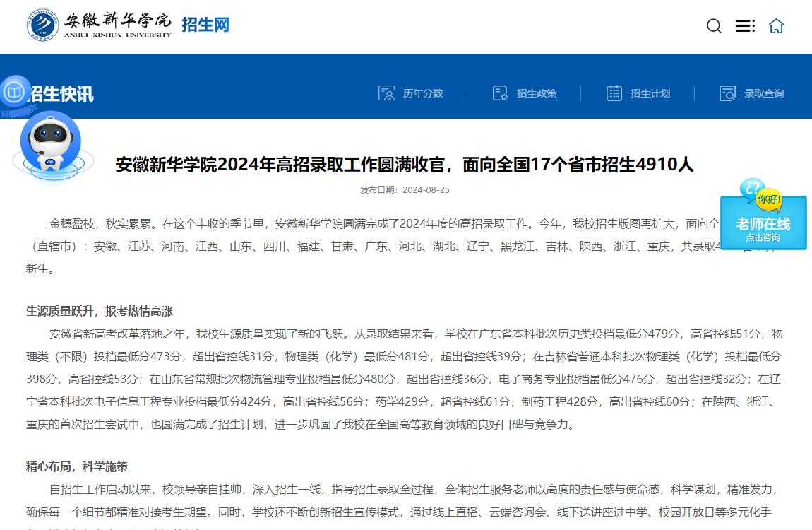Click the home icon in the header
812x530 pixels.
tap(776, 25)
